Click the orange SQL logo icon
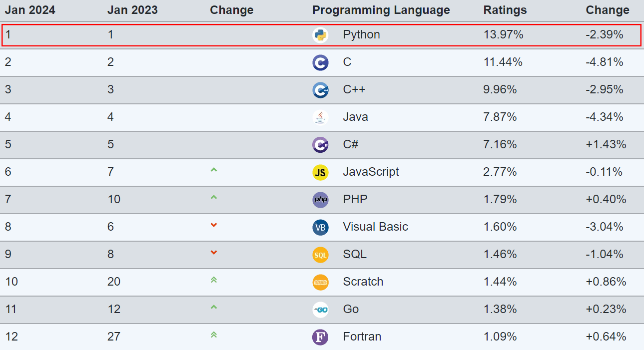Screen dimensions: 644x350 (320, 255)
